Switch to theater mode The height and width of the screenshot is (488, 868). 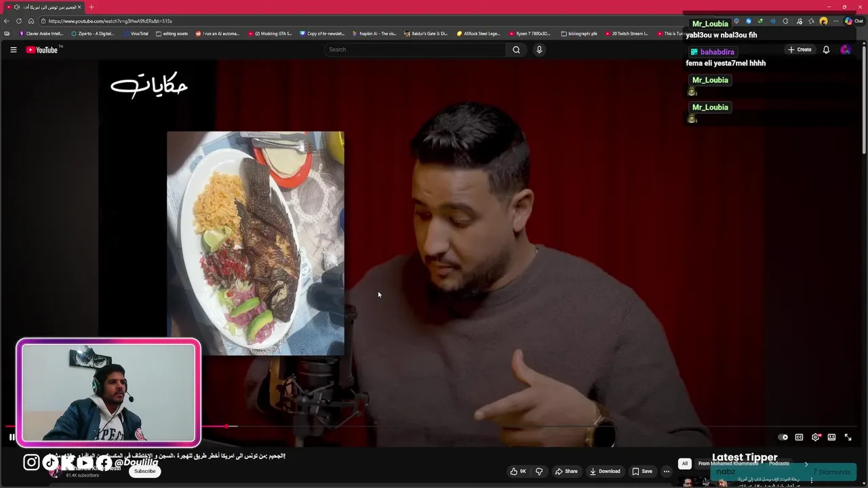[831, 437]
